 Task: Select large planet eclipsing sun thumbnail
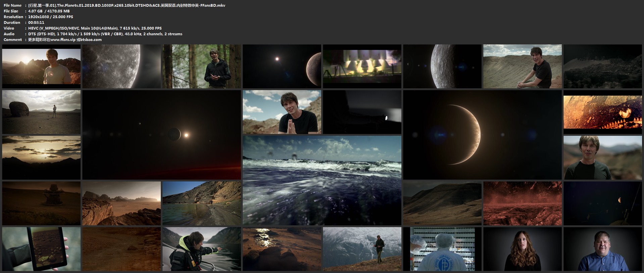click(x=161, y=135)
